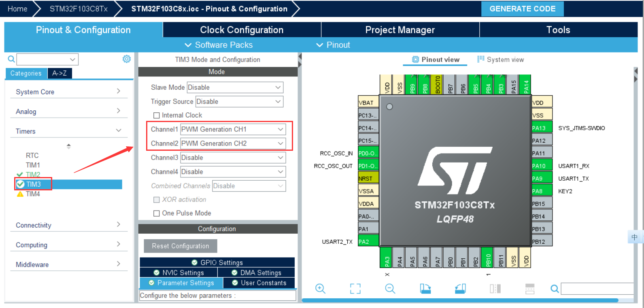This screenshot has height=308, width=644.
Task: Open the DMA Settings tab
Action: 256,273
